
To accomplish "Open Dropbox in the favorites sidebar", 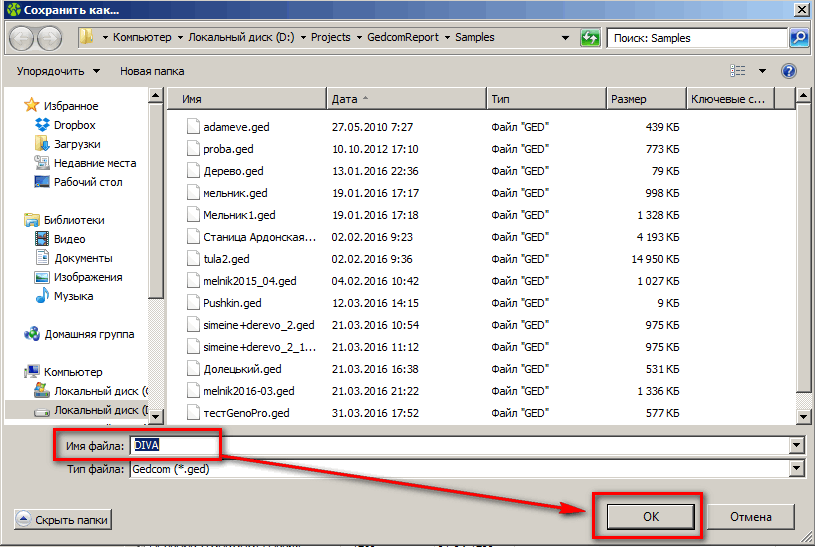I will [x=74, y=125].
